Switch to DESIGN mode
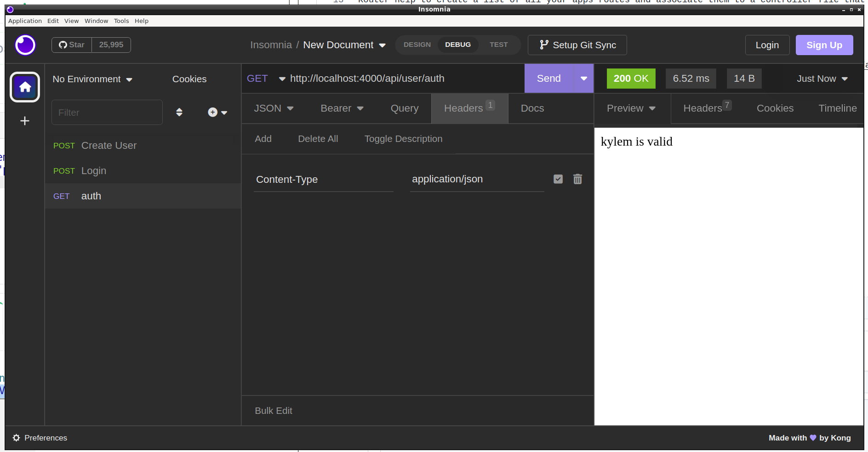The height and width of the screenshot is (452, 868). pyautogui.click(x=417, y=45)
